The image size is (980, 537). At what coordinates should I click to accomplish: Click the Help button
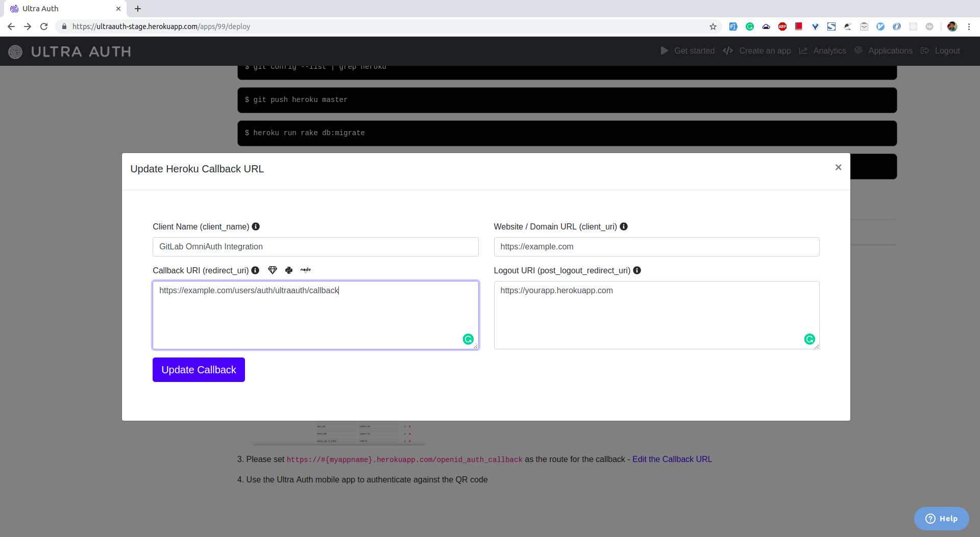click(942, 518)
